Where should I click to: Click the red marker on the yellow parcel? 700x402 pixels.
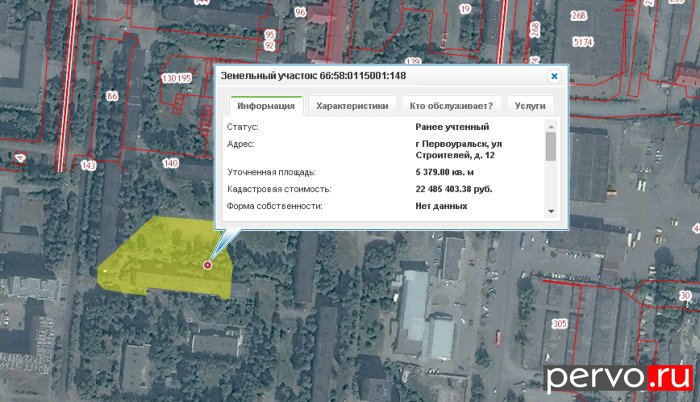208,265
